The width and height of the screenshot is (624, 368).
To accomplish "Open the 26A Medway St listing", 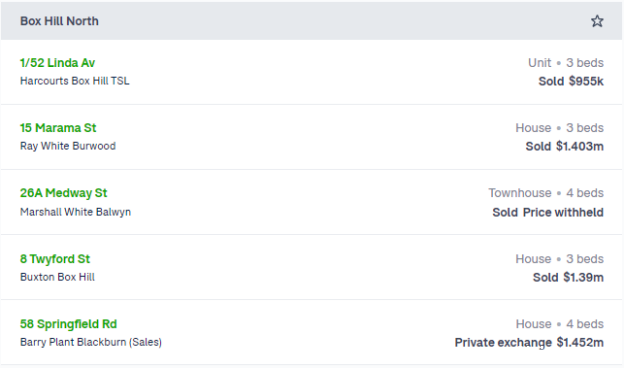I will click(x=64, y=193).
